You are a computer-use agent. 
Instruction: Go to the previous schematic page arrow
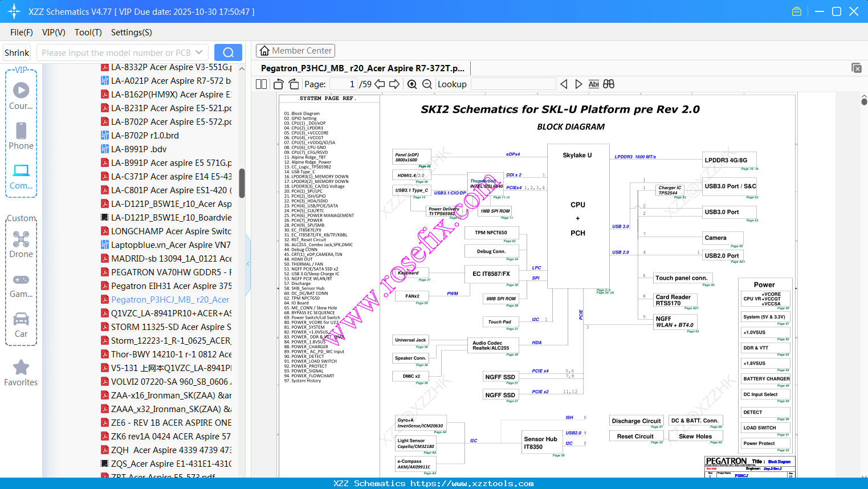(380, 84)
